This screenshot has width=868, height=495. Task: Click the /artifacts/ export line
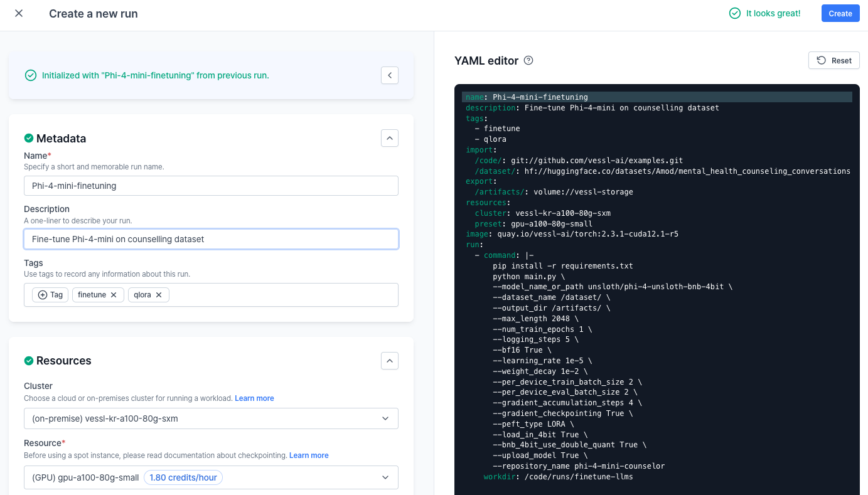[x=554, y=192]
